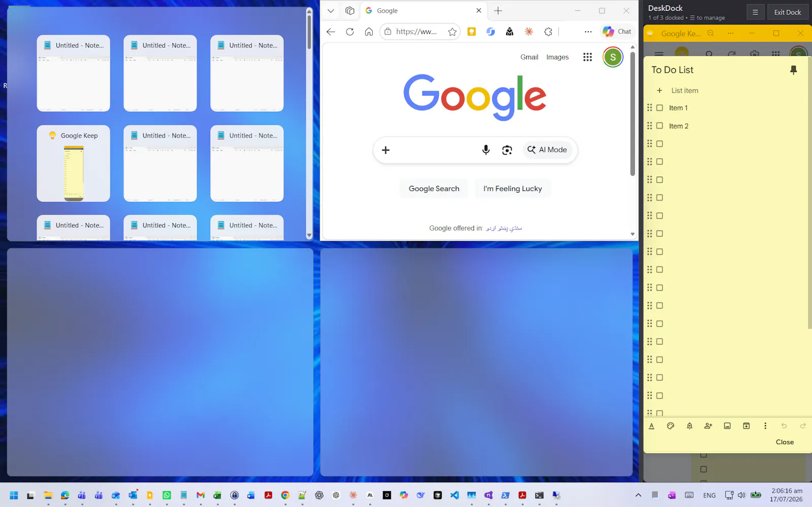Open the ENG language input menu
The height and width of the screenshot is (507, 812).
click(709, 495)
